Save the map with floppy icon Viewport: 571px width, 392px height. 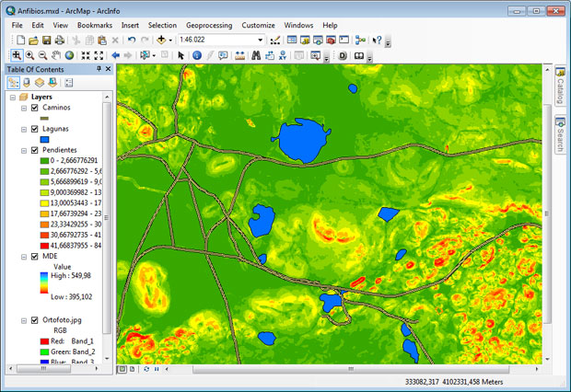tap(46, 40)
